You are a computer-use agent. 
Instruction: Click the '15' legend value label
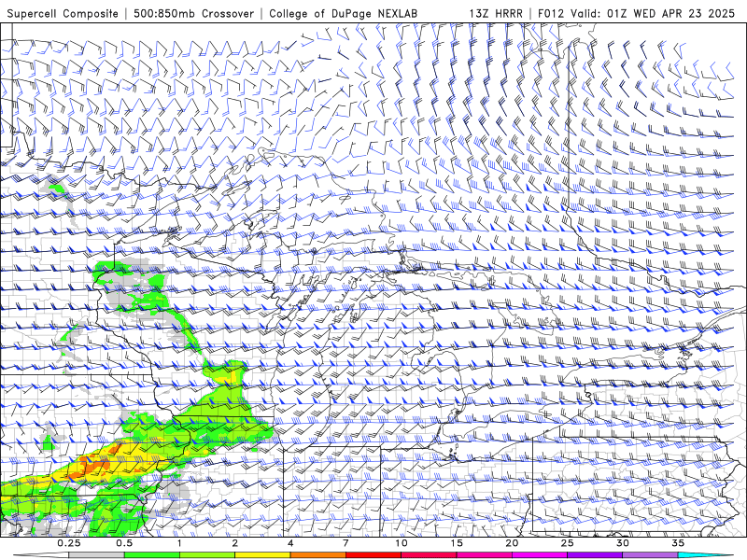[x=457, y=543]
